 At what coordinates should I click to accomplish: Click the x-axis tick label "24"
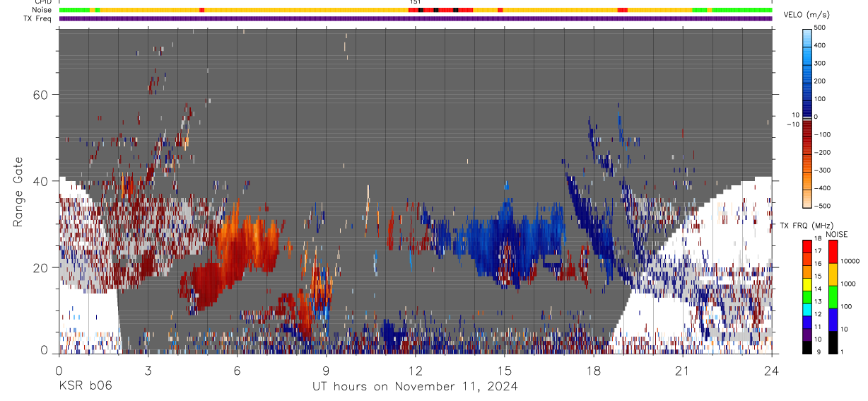point(771,371)
